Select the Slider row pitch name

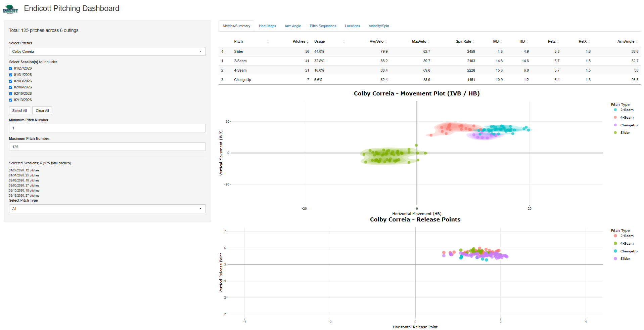(239, 51)
